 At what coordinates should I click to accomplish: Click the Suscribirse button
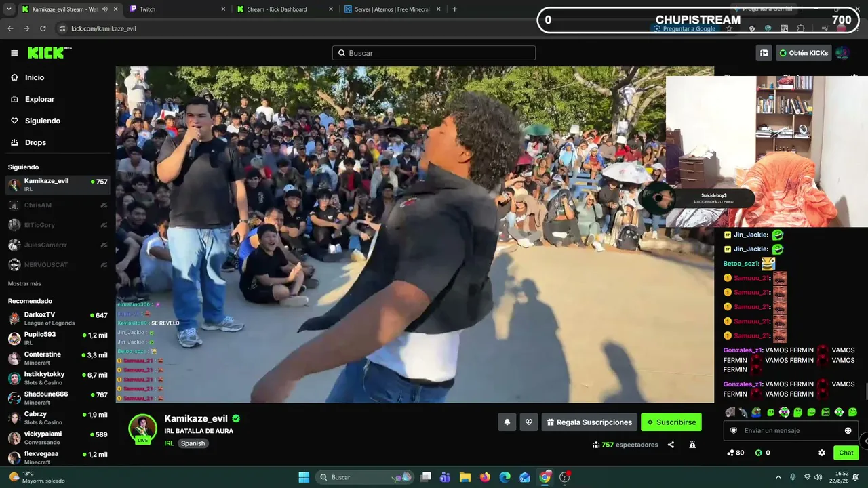(671, 422)
